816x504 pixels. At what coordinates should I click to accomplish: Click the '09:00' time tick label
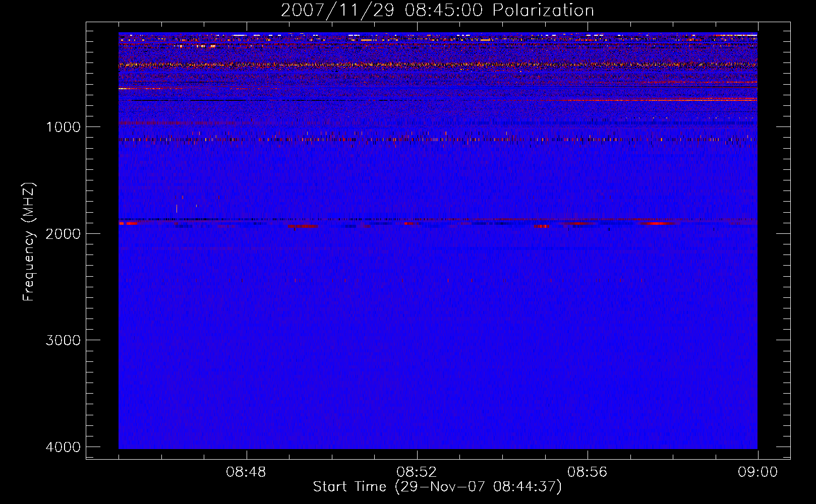tap(757, 472)
